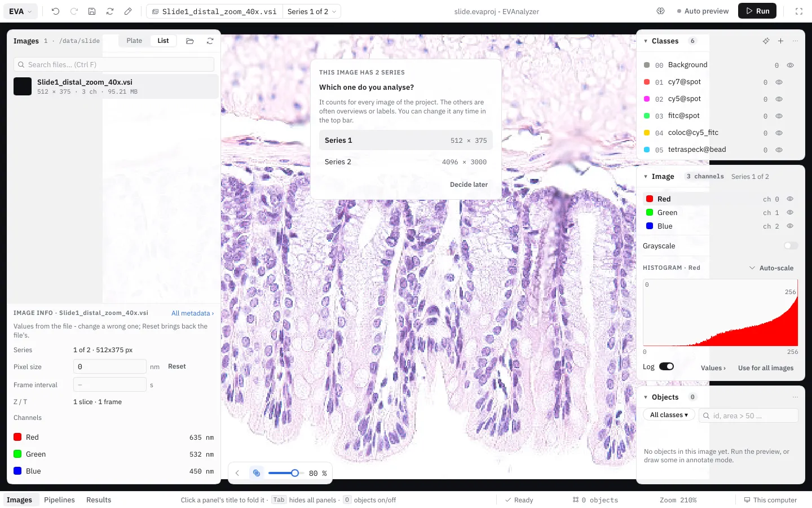Viewport: 812px width, 508px height.
Task: Collapse the Classes panel triangle
Action: click(x=646, y=41)
